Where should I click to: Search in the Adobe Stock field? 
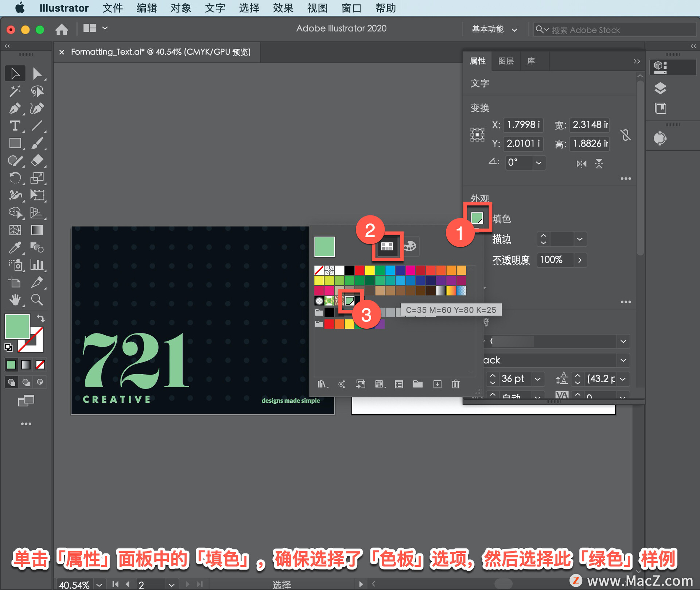pos(615,30)
